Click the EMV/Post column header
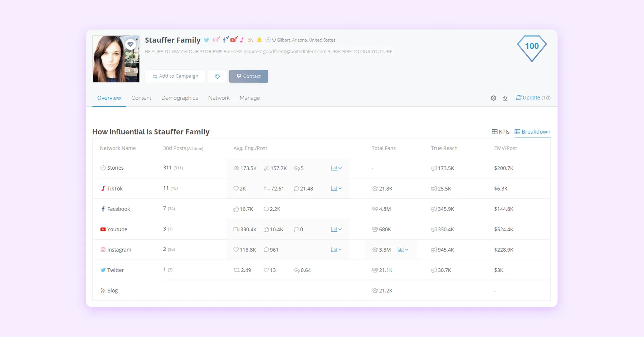 point(505,148)
